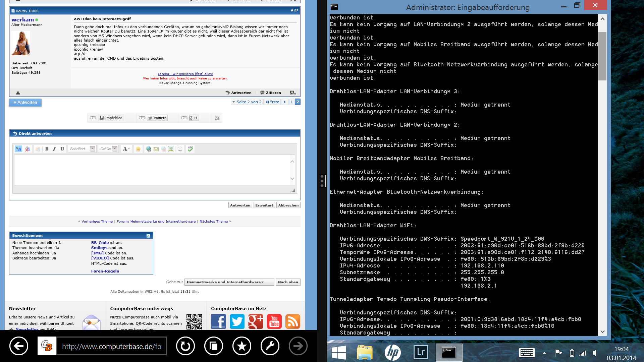Go to page 1 of the thread
Screen dimensions: 644x362
point(291,102)
